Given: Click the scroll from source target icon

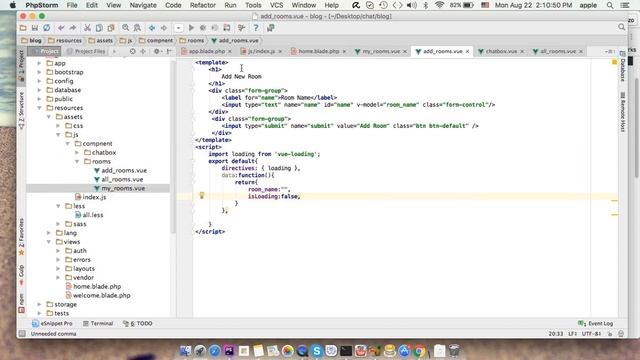Looking at the screenshot, I should pos(132,51).
